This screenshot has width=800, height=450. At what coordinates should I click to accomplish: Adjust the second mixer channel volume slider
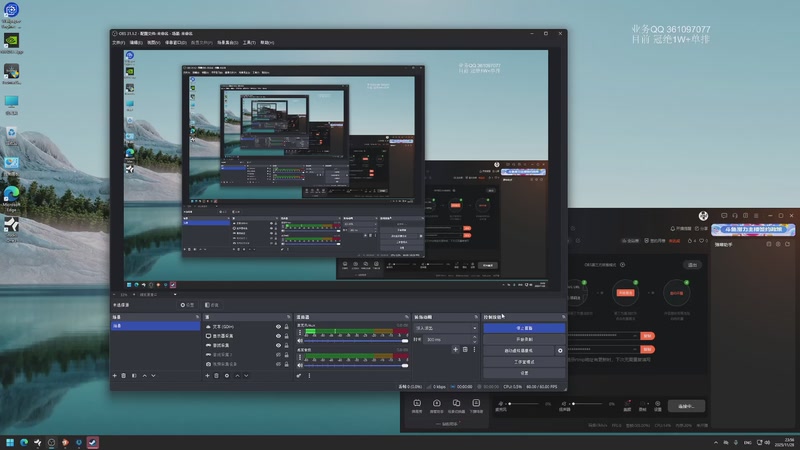[x=356, y=365]
